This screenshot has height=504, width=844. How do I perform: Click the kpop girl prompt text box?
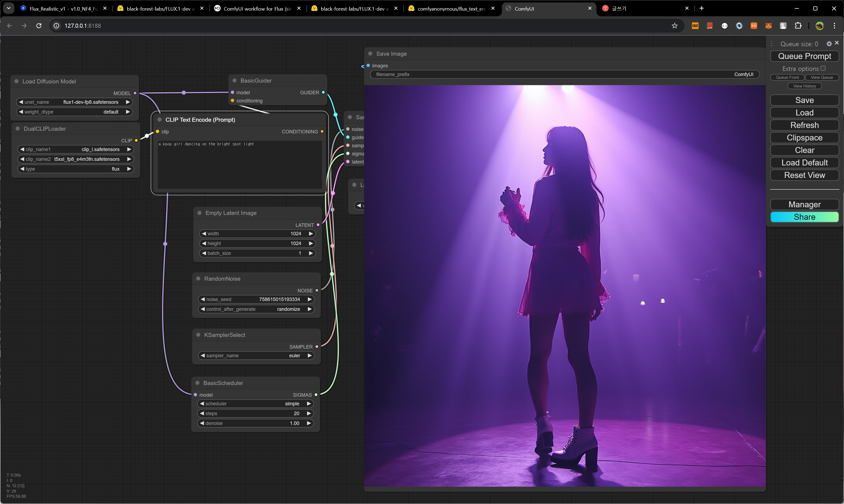(239, 165)
